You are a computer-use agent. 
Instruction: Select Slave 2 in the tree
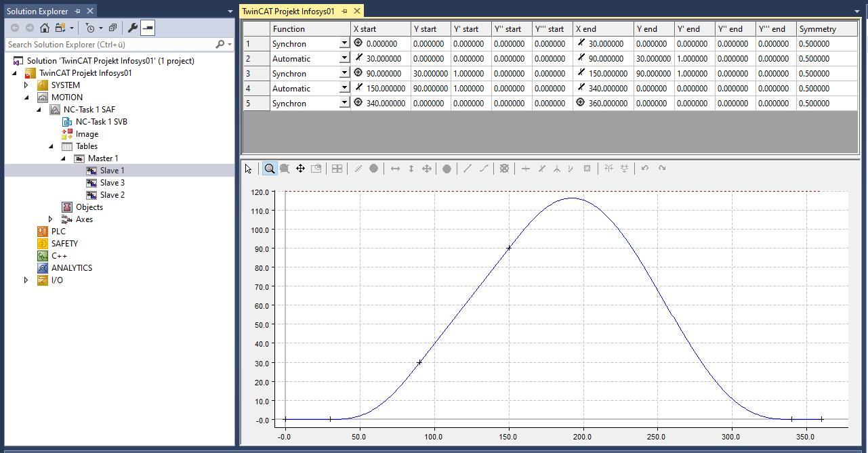[x=112, y=195]
